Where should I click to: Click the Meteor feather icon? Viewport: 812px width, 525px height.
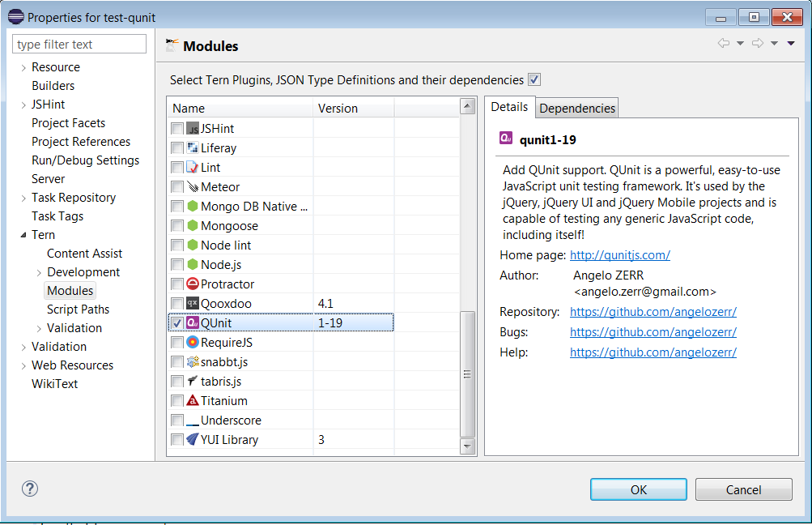point(192,186)
